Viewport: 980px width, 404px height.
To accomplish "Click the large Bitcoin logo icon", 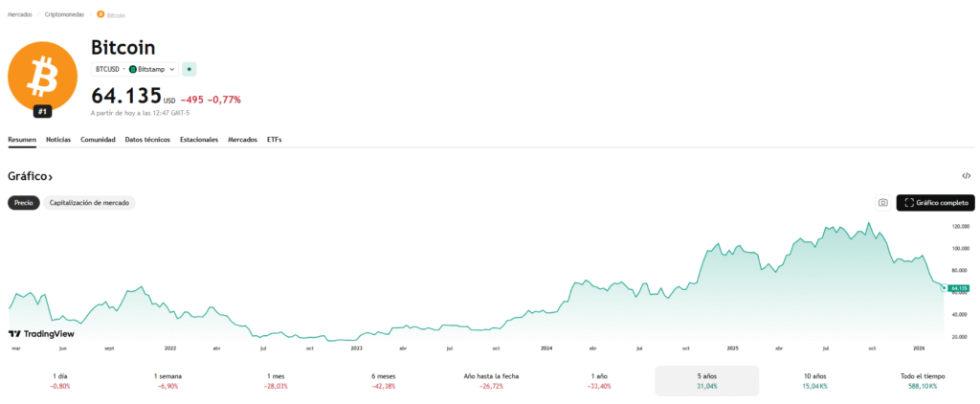I will tap(42, 76).
